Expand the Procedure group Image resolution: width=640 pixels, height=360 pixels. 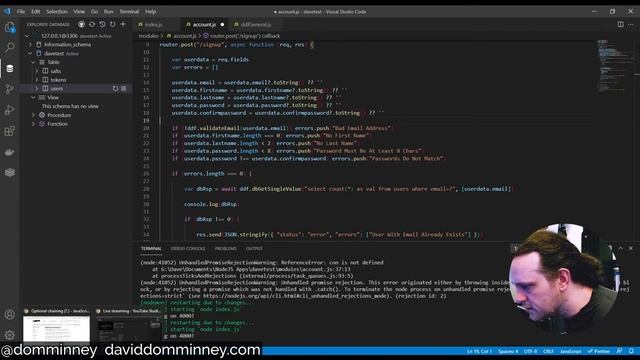pos(33,115)
